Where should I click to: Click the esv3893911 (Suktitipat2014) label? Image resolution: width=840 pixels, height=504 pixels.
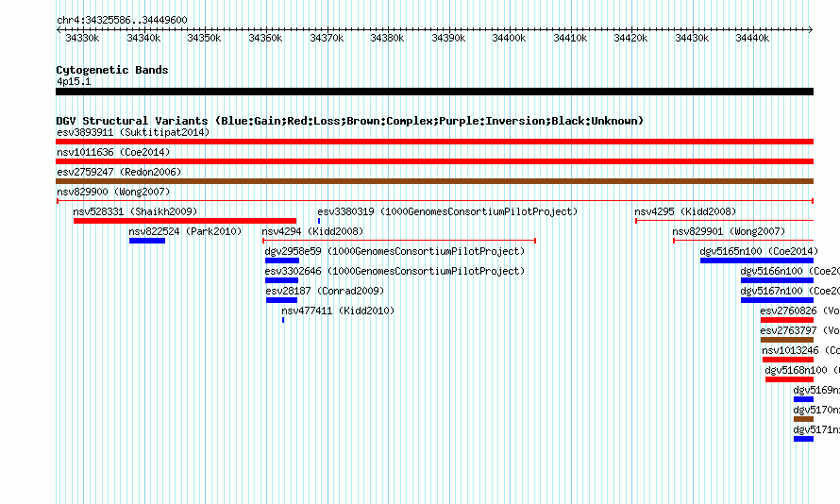(133, 132)
